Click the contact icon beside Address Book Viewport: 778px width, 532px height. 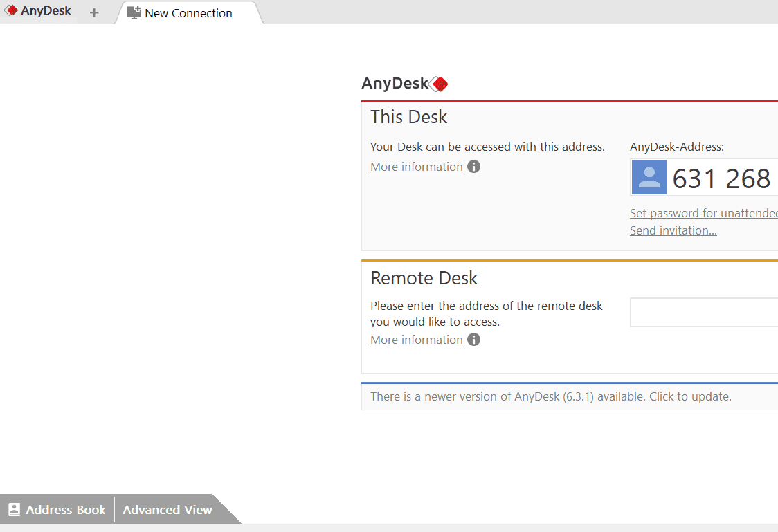pos(15,510)
